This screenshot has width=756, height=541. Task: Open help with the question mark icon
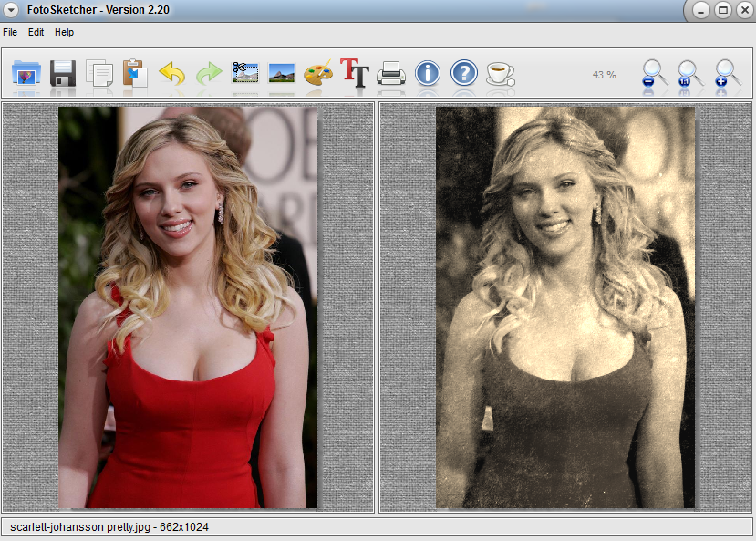[x=464, y=73]
